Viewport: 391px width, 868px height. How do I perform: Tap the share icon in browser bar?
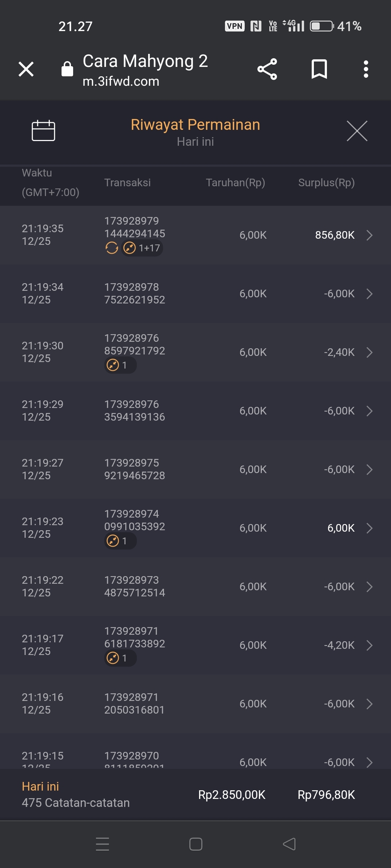[x=267, y=69]
